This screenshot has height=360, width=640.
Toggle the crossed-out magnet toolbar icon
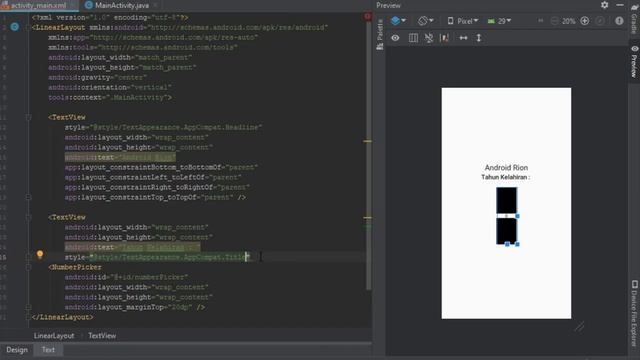click(x=429, y=38)
